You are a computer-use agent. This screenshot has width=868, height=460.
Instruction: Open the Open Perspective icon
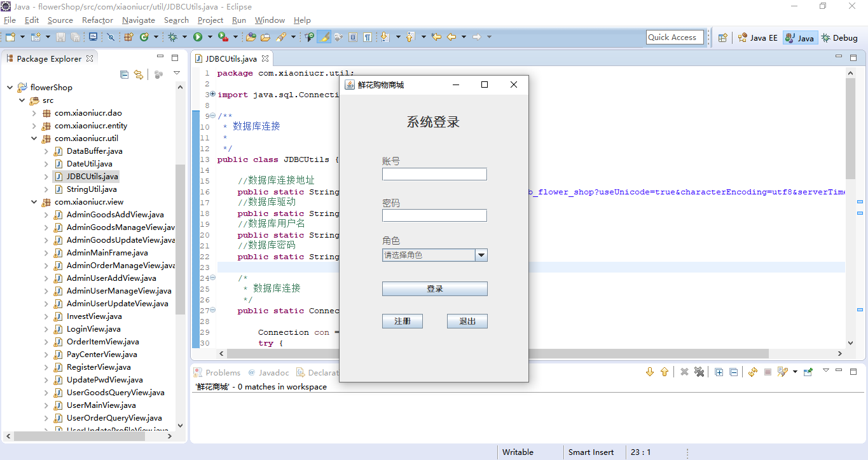(722, 37)
